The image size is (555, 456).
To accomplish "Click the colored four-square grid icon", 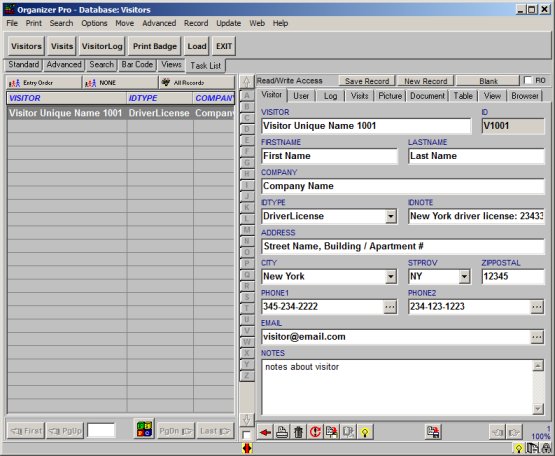I will click(x=144, y=429).
